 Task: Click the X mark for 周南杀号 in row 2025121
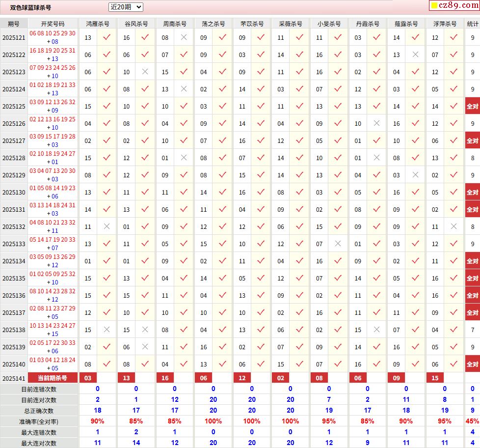pos(184,37)
